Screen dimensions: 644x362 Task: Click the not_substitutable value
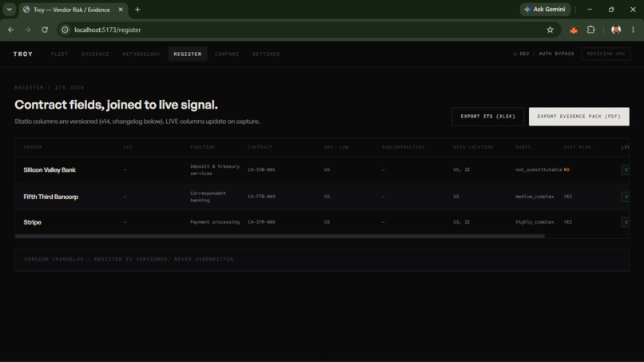539,169
